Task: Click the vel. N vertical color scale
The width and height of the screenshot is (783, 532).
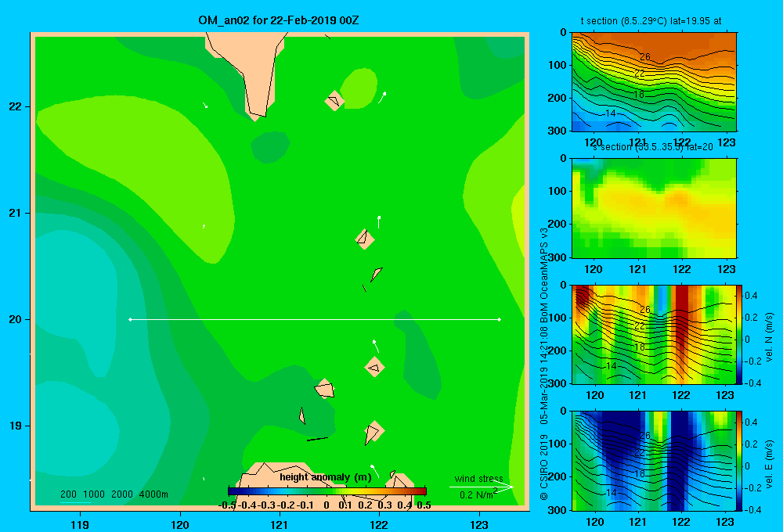Action: point(740,334)
